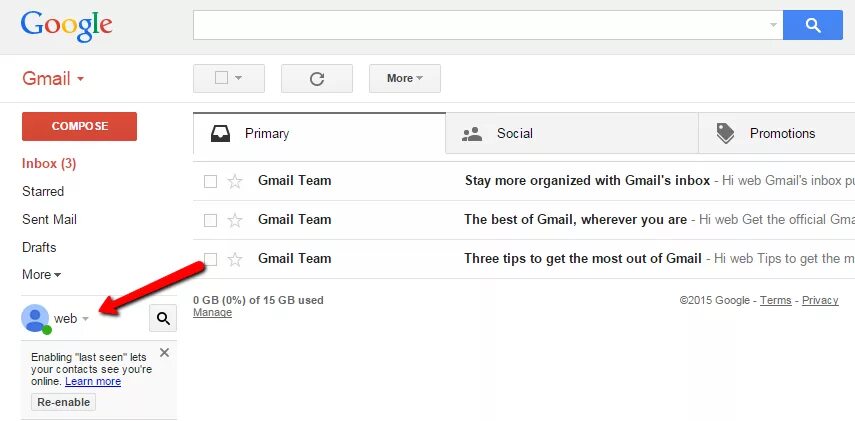This screenshot has height=421, width=855.
Task: Star the 'Three tips' email
Action: pos(234,259)
